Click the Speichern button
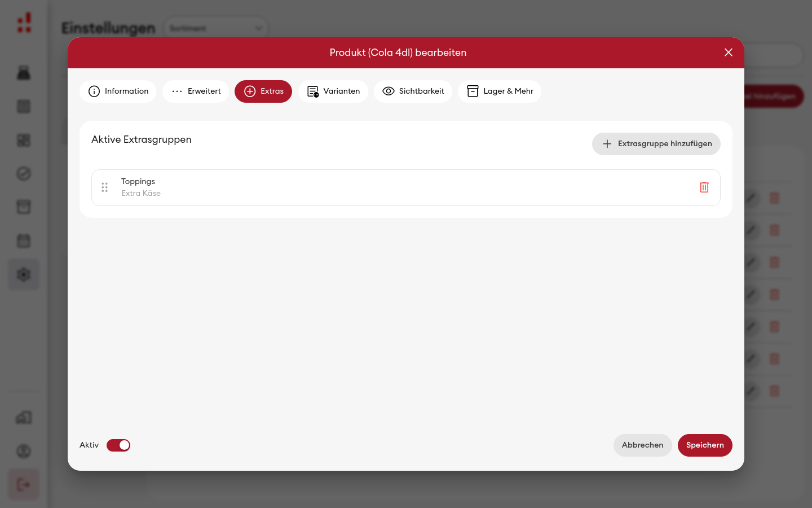 [705, 445]
